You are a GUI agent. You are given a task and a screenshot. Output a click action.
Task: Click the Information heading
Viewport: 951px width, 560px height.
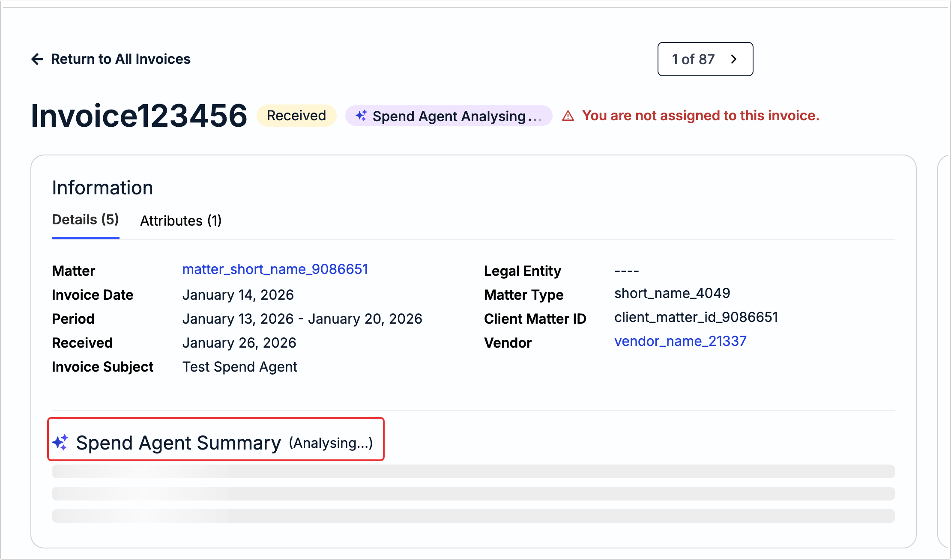102,188
